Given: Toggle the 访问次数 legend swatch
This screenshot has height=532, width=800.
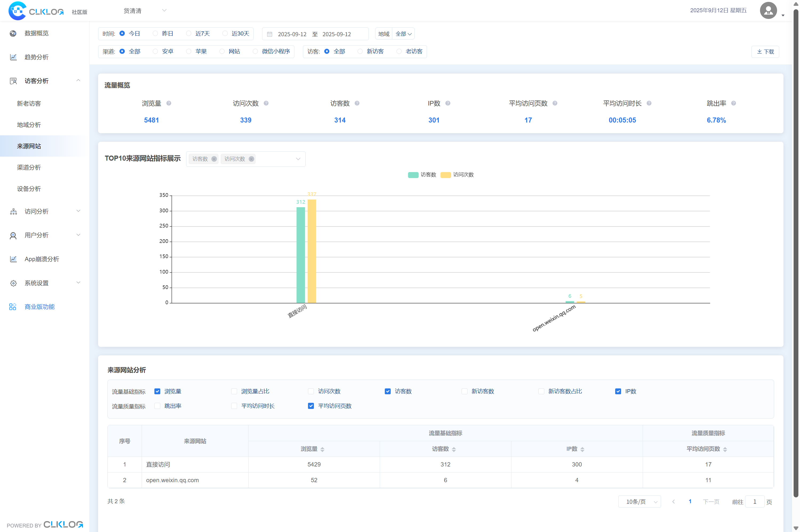Looking at the screenshot, I should click(x=446, y=175).
